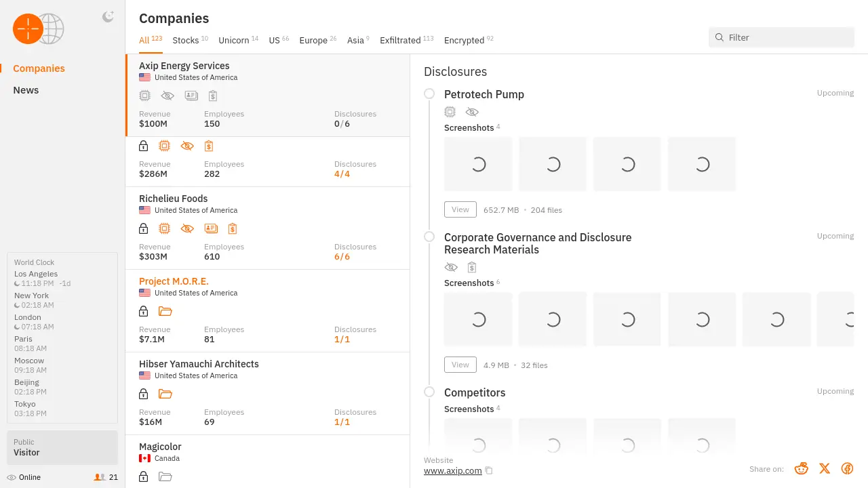Viewport: 868px width, 488px height.
Task: Click crossed-eye icon under Corporate Governance disclosure
Action: [451, 267]
